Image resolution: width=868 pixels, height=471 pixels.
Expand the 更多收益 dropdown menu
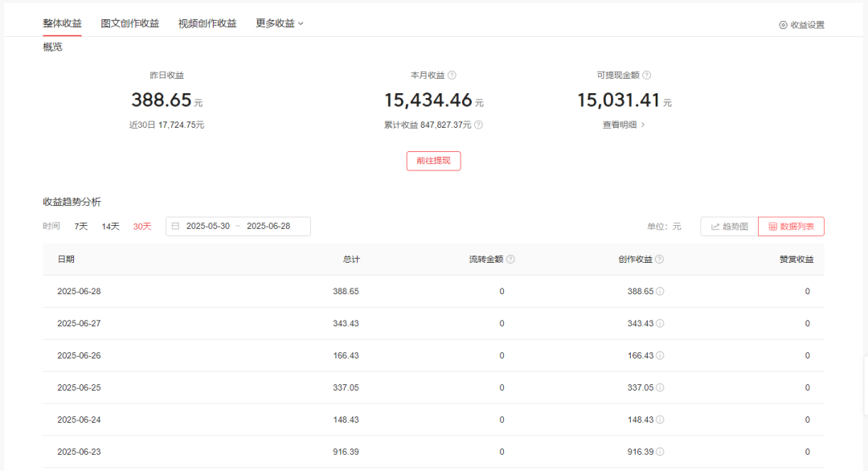point(280,23)
